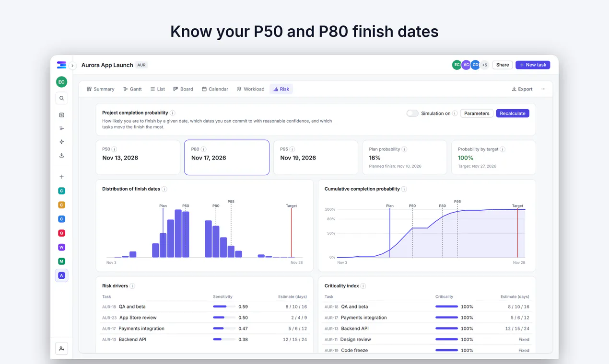Click info icon beside Risk drivers
This screenshot has height=364, width=609.
click(132, 286)
